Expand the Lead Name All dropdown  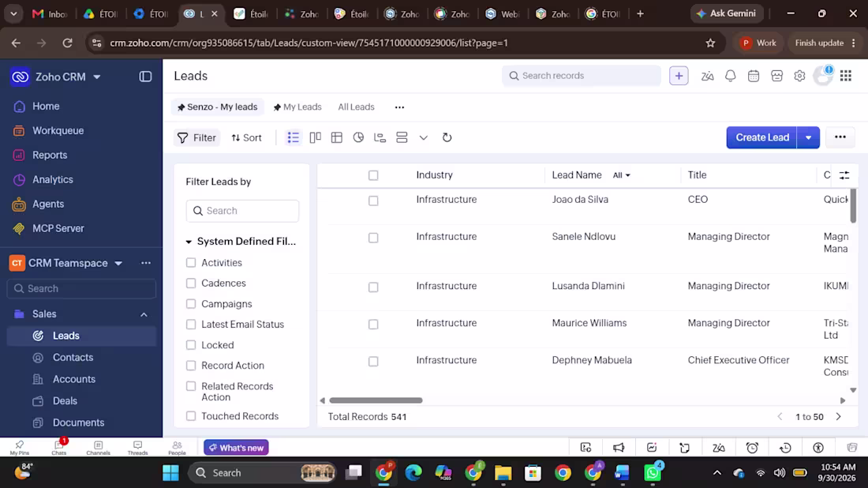coord(622,175)
